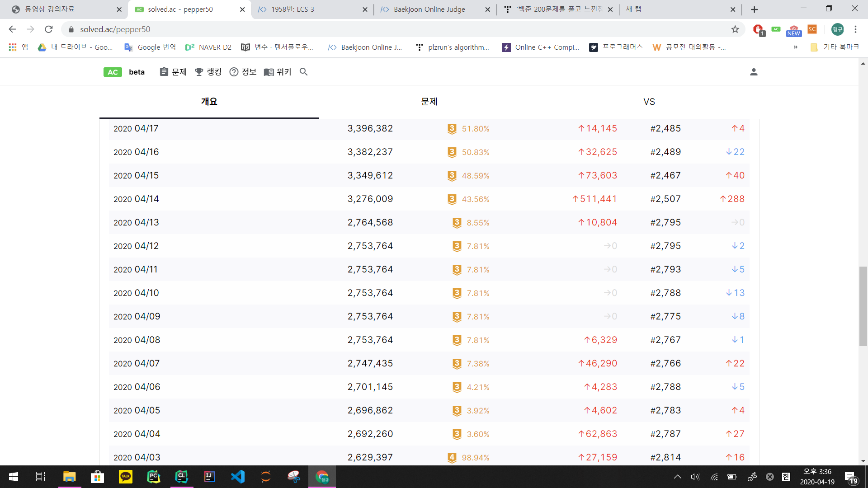Open Chrome's three-dot menu
This screenshot has width=868, height=488.
[x=855, y=29]
